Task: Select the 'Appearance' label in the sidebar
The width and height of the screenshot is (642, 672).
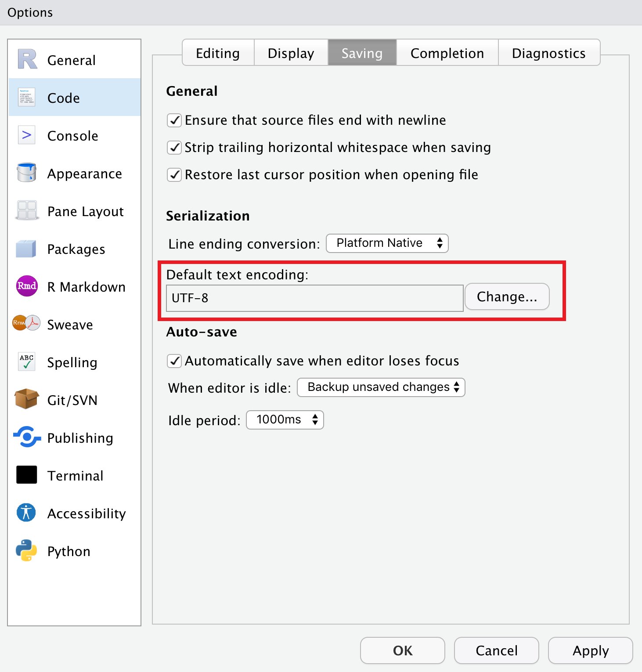Action: pos(85,174)
